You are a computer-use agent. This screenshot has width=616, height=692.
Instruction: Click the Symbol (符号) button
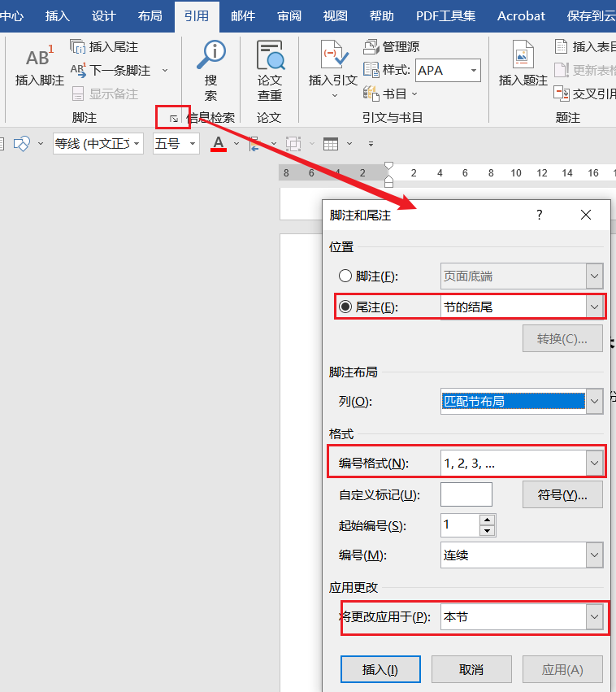[562, 494]
